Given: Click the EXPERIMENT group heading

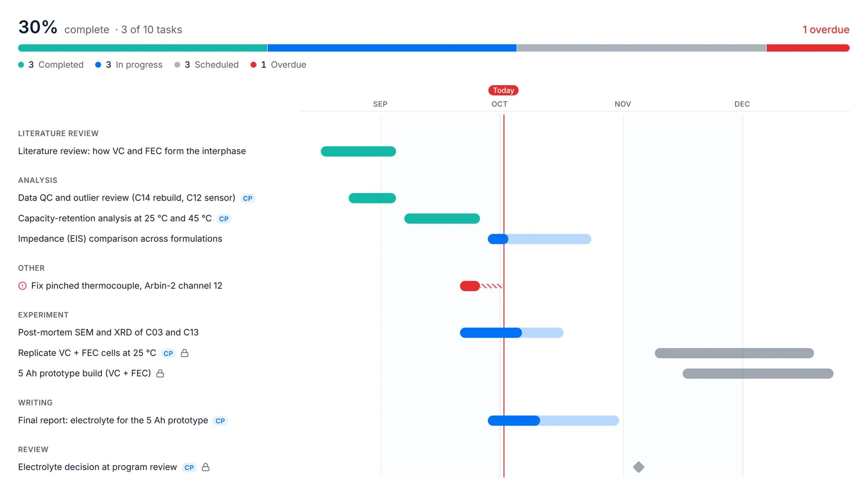Looking at the screenshot, I should pyautogui.click(x=43, y=315).
